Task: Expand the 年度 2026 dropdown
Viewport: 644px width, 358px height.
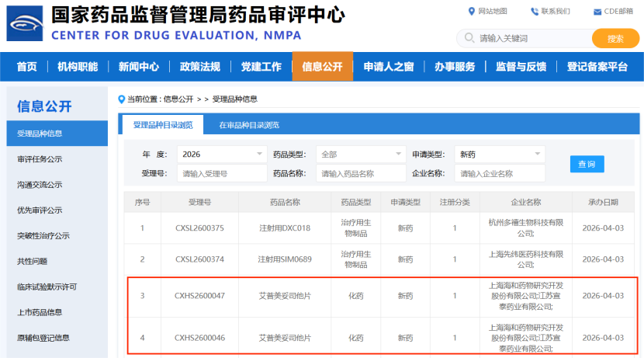Action: 221,154
